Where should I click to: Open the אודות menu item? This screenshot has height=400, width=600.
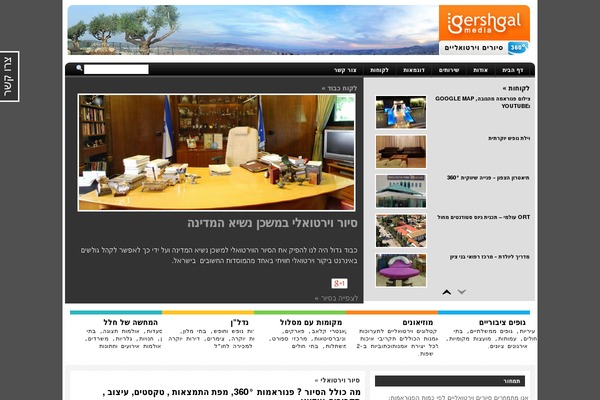click(x=480, y=70)
